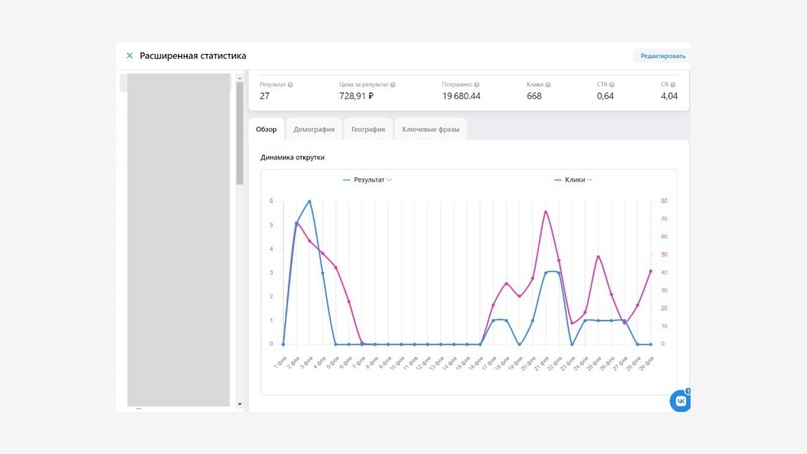
Task: Open the help icon next to Цена за результат
Action: click(393, 85)
